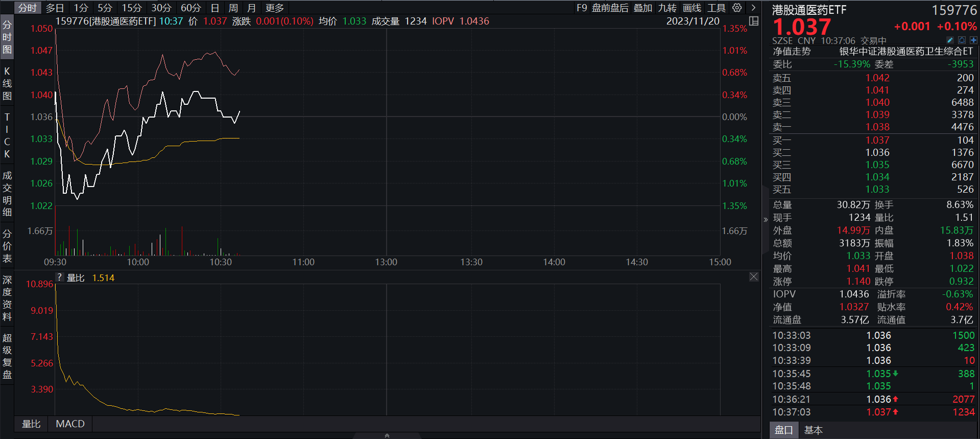Open TICK sidebar view

tap(7, 135)
